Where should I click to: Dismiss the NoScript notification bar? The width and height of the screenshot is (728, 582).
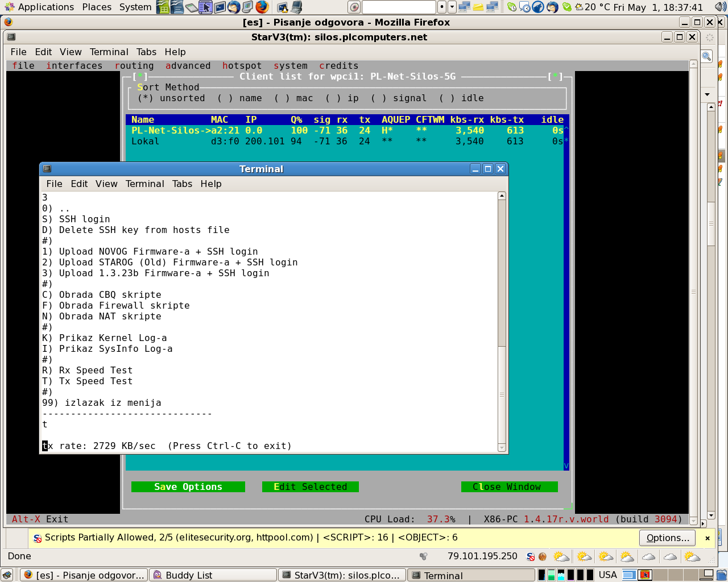tap(708, 538)
